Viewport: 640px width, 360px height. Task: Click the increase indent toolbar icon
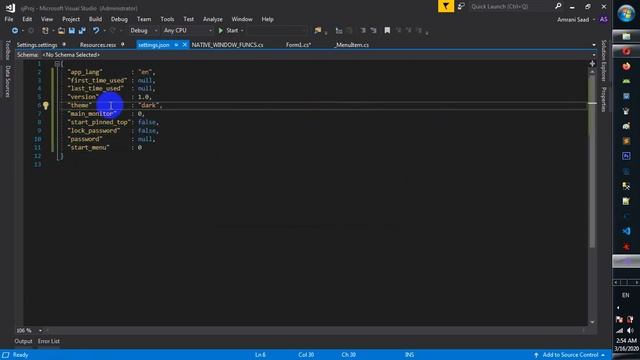[373, 31]
